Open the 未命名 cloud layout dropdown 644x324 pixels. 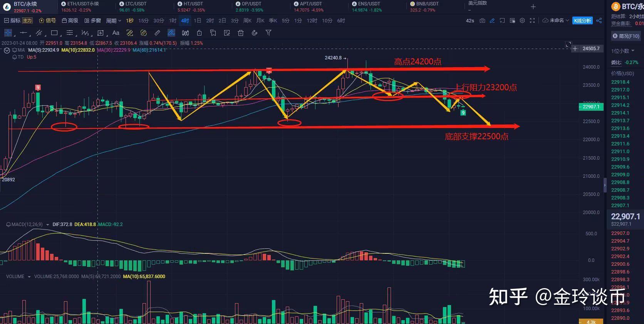click(555, 20)
